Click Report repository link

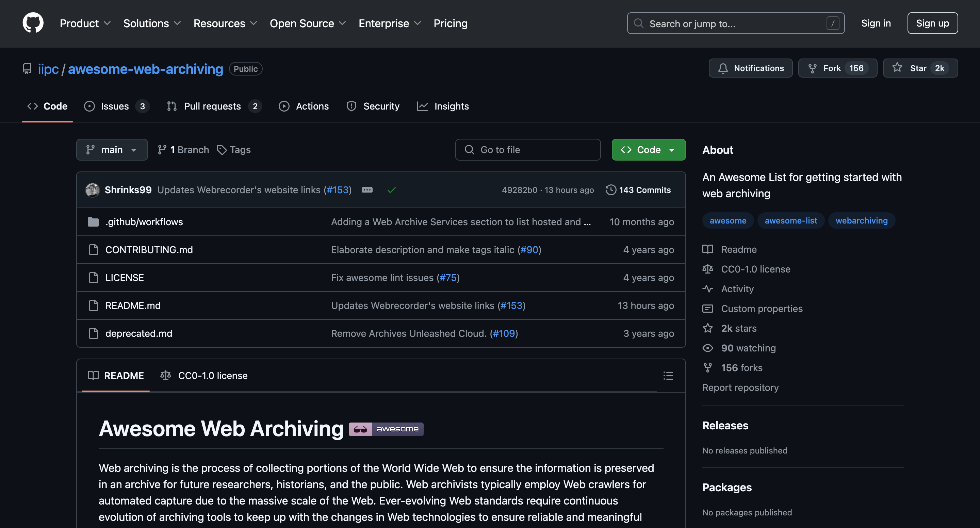coord(740,387)
